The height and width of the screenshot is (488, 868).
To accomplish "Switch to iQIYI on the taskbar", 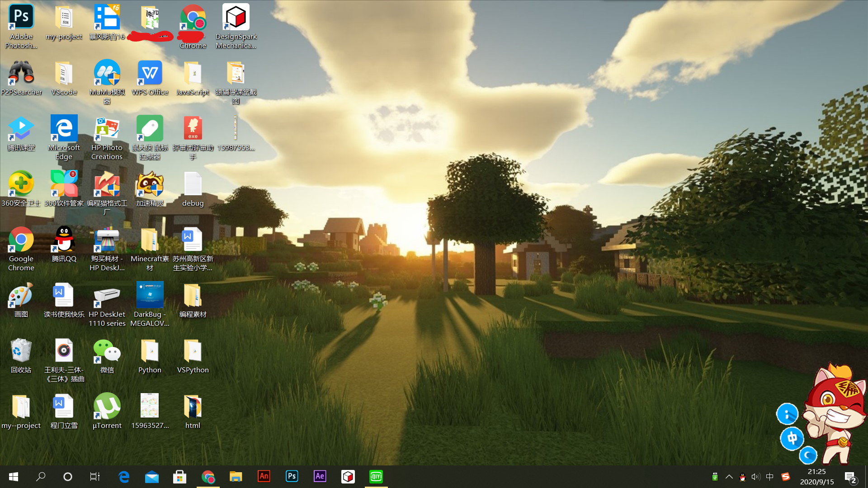I will click(376, 477).
